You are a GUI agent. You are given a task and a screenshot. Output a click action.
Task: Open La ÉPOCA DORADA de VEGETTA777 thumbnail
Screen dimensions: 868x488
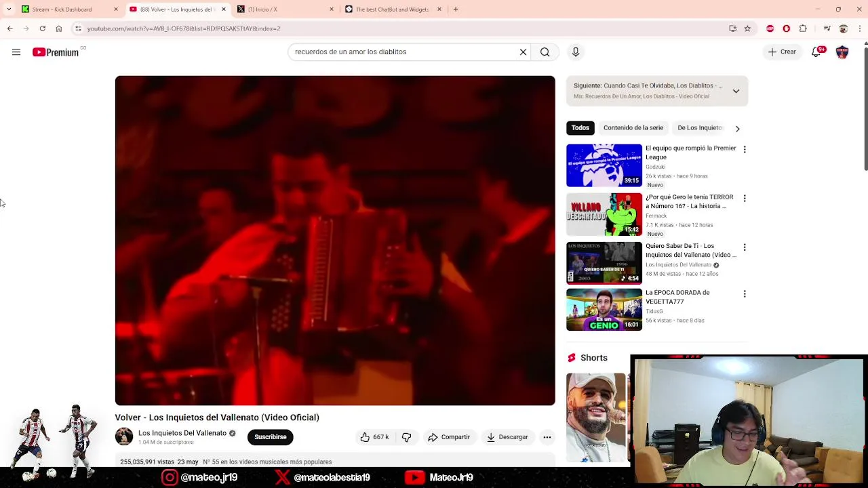604,310
